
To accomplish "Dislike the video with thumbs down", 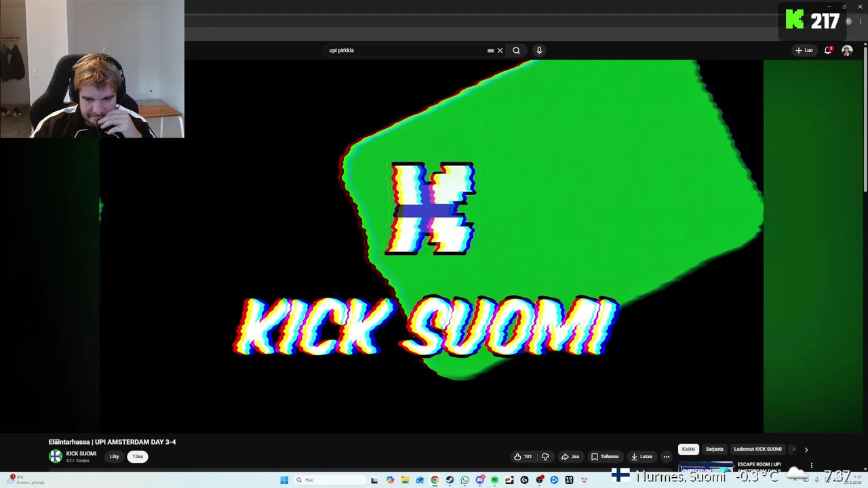I will (x=545, y=457).
